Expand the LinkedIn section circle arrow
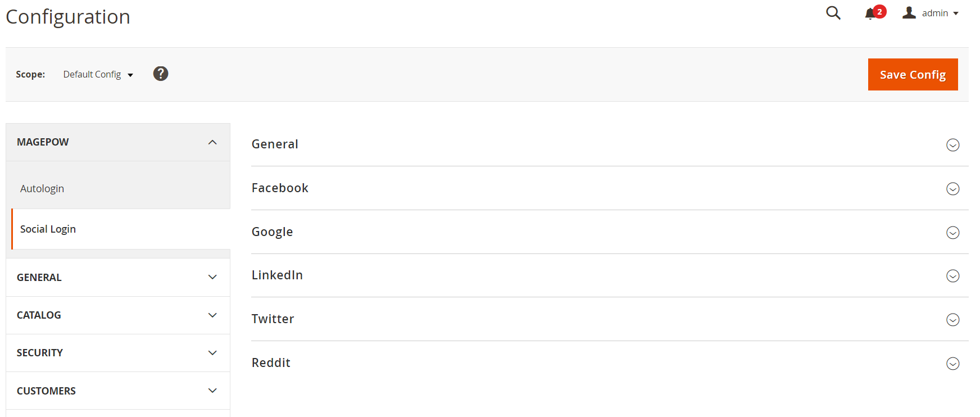 tap(952, 276)
